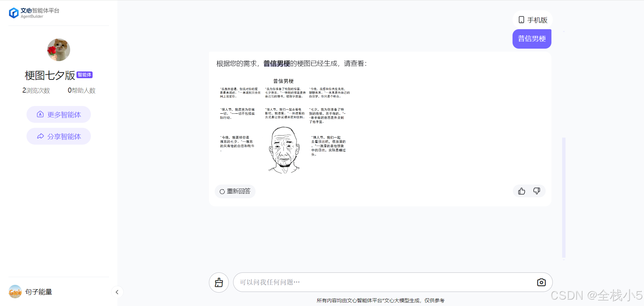
Task: Like the response with thumbs up
Action: tap(522, 191)
